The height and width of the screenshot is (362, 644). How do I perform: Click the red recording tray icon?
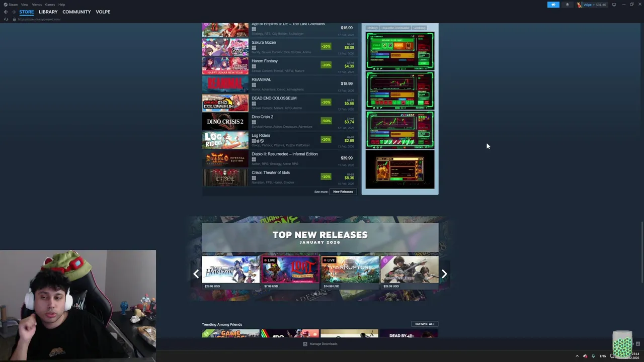[585, 356]
